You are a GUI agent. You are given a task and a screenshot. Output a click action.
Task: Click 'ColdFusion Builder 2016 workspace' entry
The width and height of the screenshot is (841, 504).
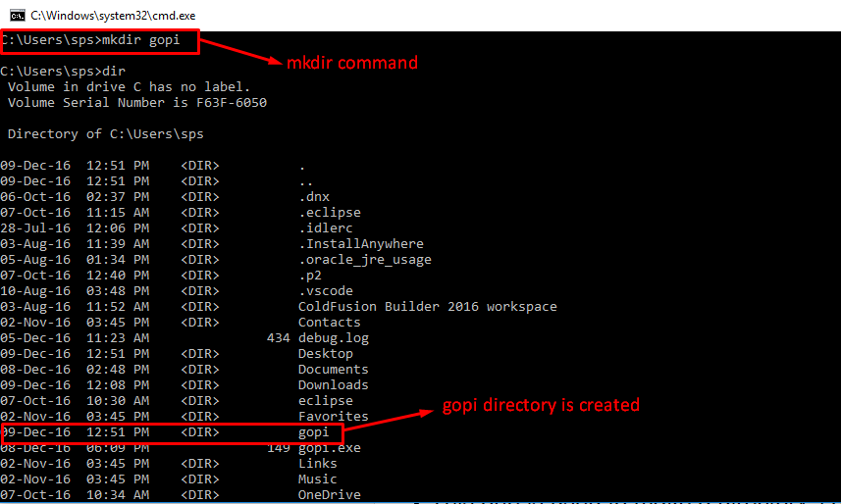coord(428,306)
